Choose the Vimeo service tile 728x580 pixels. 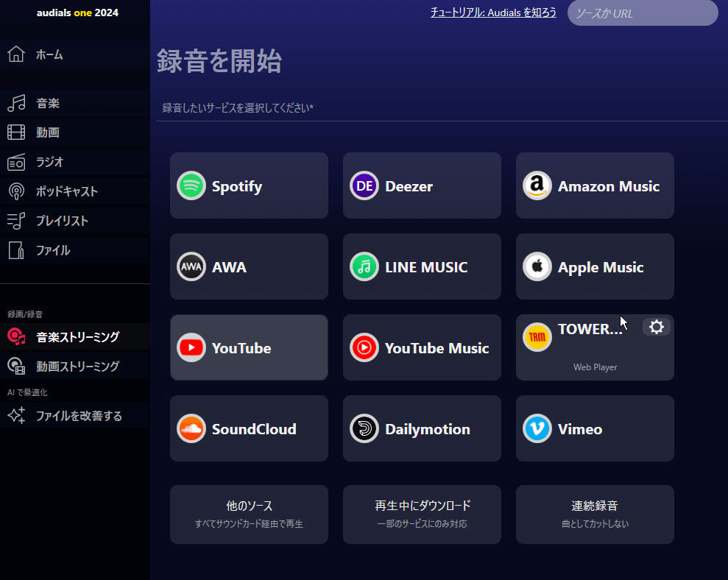point(595,428)
